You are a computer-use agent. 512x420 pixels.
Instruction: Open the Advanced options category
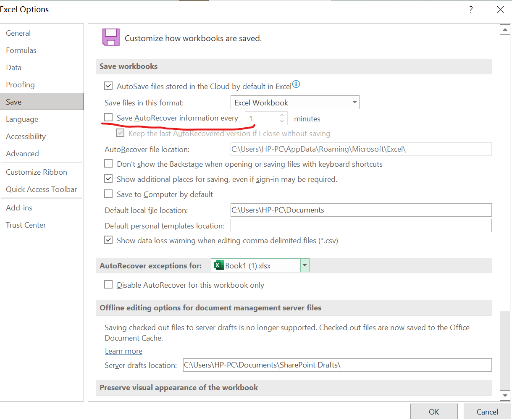(x=42, y=154)
